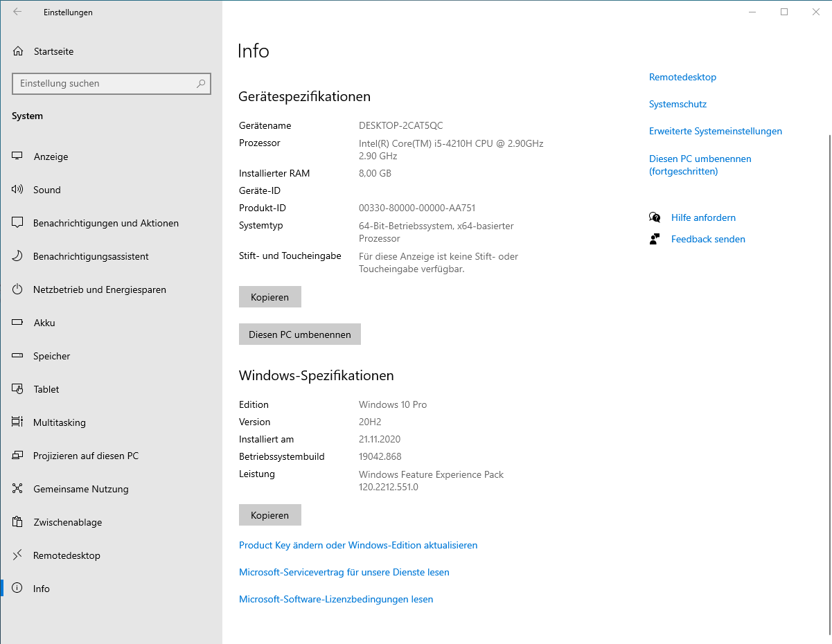Click Hilfe anfordern link
832x644 pixels.
coord(703,217)
